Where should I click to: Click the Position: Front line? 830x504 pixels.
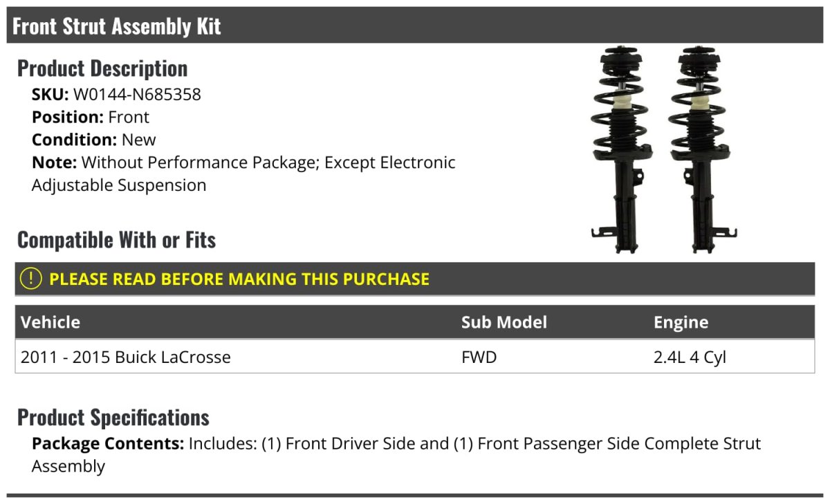pyautogui.click(x=91, y=117)
